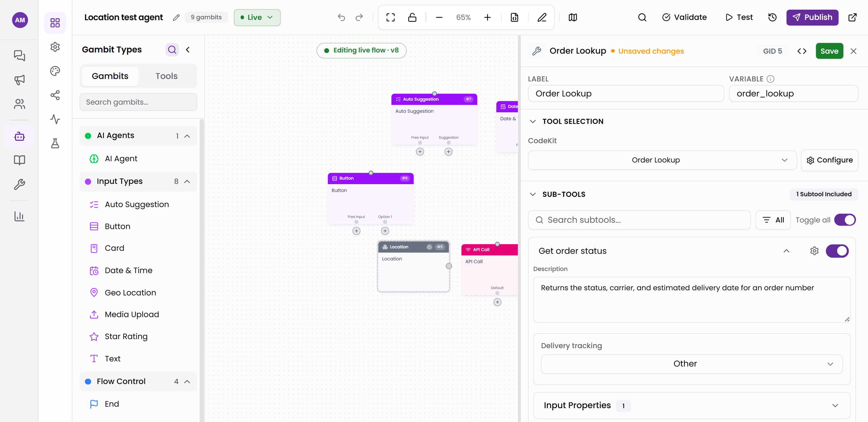The width and height of the screenshot is (868, 422).
Task: Open the share nodes icon
Action: (x=55, y=95)
